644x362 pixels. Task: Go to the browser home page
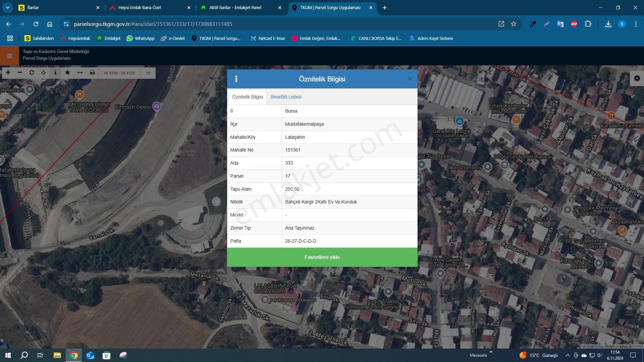pyautogui.click(x=50, y=24)
